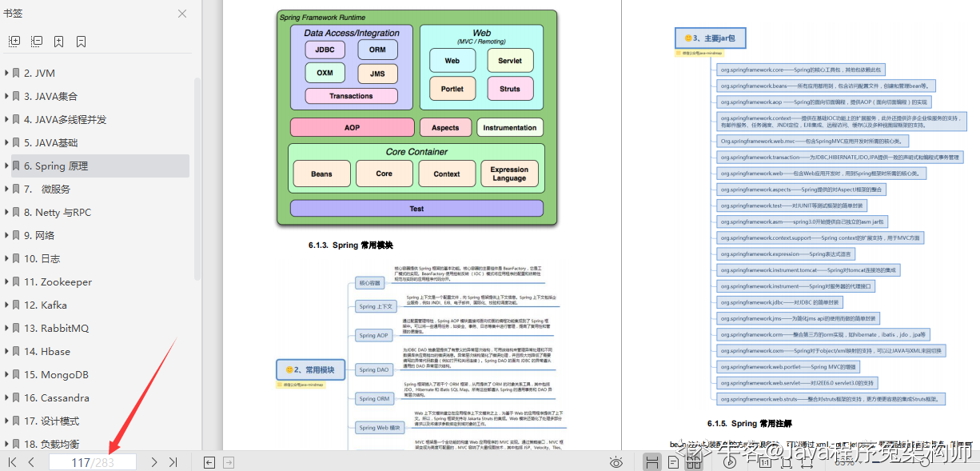This screenshot has width=980, height=471.
Task: Click the Servlet box in the diagram
Action: point(510,61)
